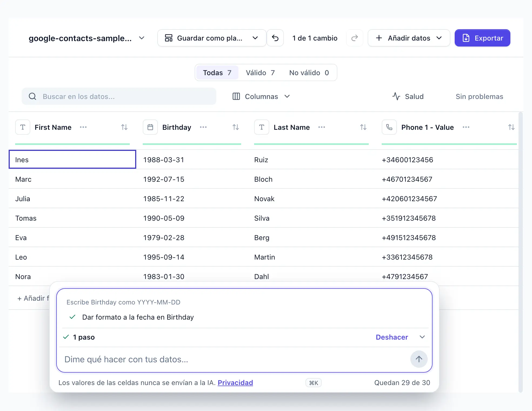
Task: Open the Añadir datos dropdown
Action: (409, 38)
